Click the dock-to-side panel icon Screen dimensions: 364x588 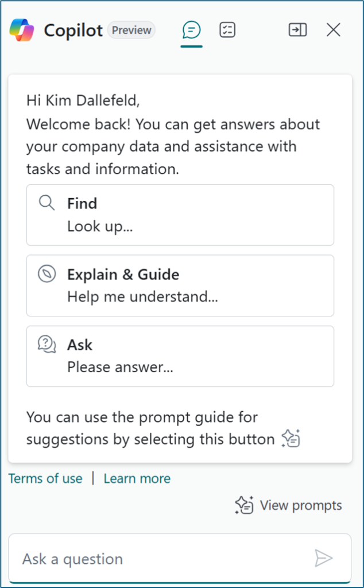(x=297, y=30)
